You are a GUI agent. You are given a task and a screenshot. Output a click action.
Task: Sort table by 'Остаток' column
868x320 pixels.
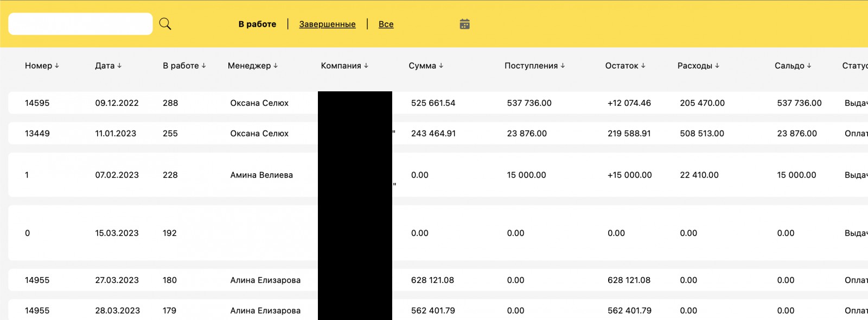coord(626,66)
